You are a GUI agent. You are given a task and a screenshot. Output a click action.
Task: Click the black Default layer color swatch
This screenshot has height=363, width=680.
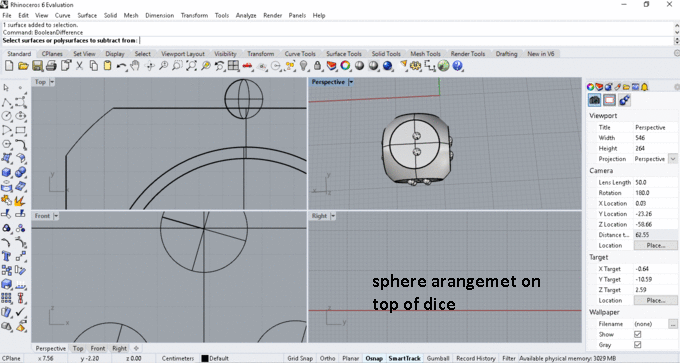pos(205,359)
